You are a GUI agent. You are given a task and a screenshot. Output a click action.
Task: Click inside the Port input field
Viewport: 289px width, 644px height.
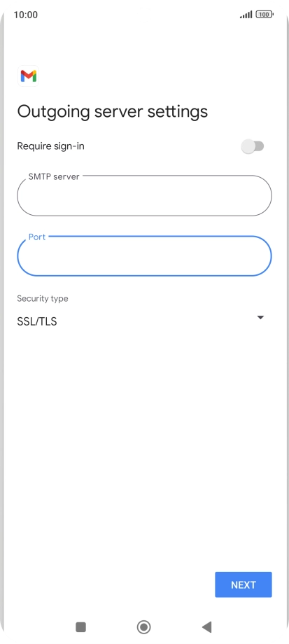[144, 256]
